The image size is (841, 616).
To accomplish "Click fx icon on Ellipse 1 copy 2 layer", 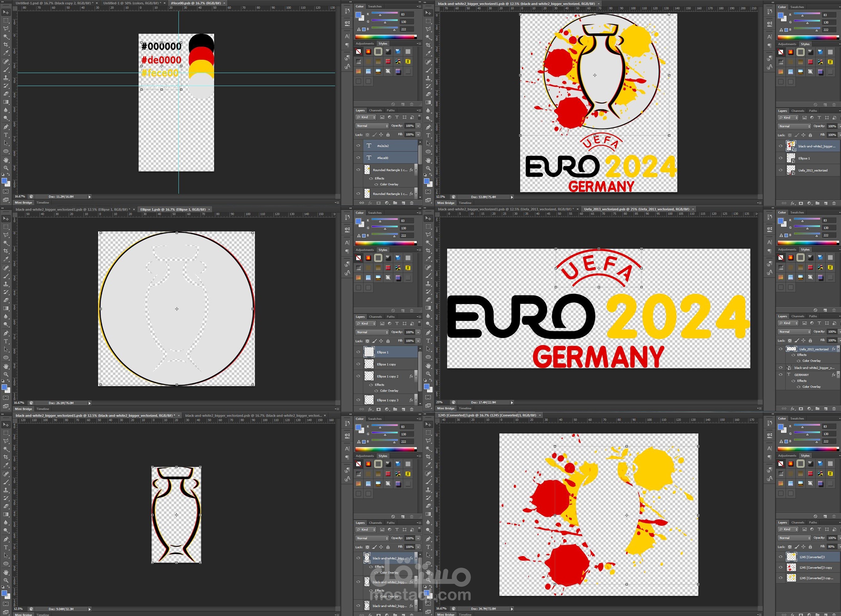I will [411, 376].
